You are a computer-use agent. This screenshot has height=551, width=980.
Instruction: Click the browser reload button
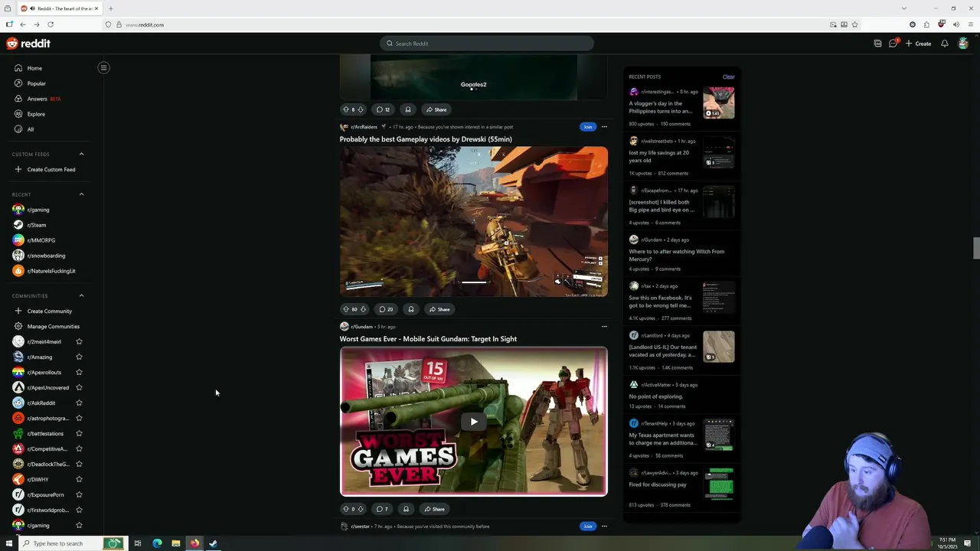(51, 24)
